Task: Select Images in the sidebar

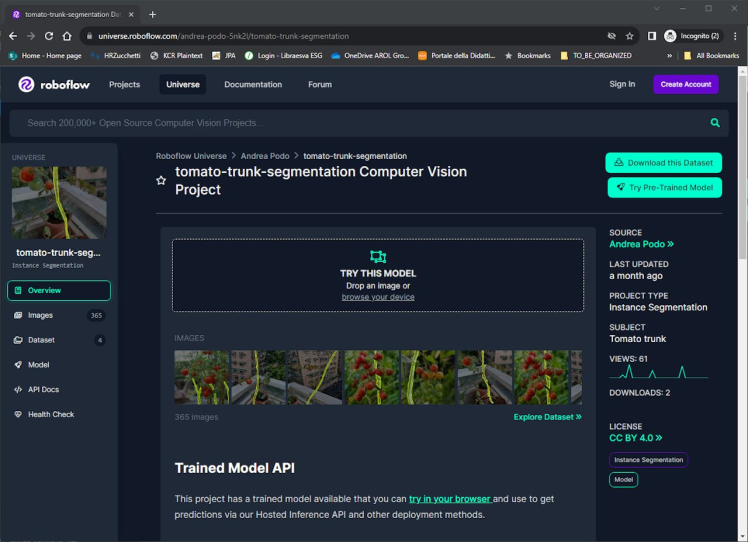Action: 40,315
